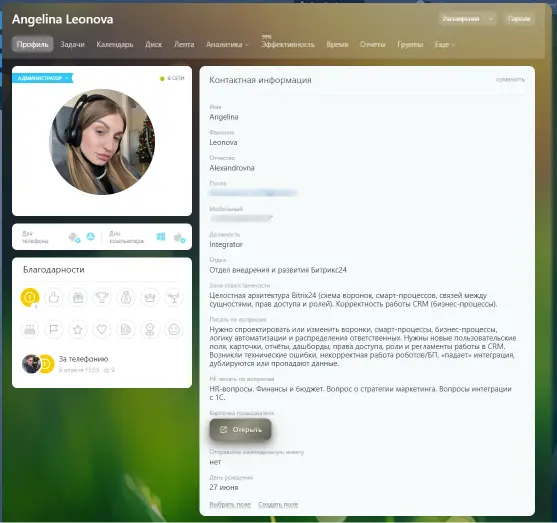Image resolution: width=557 pixels, height=523 pixels.
Task: Expand the Аналитика menu
Action: 227,44
